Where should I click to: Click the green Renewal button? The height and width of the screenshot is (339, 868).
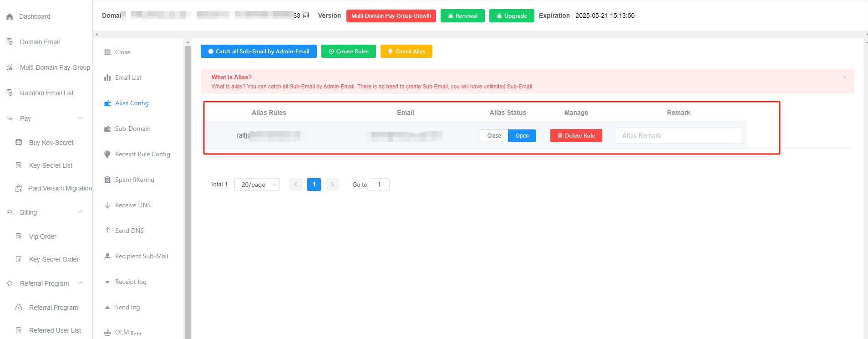point(462,15)
